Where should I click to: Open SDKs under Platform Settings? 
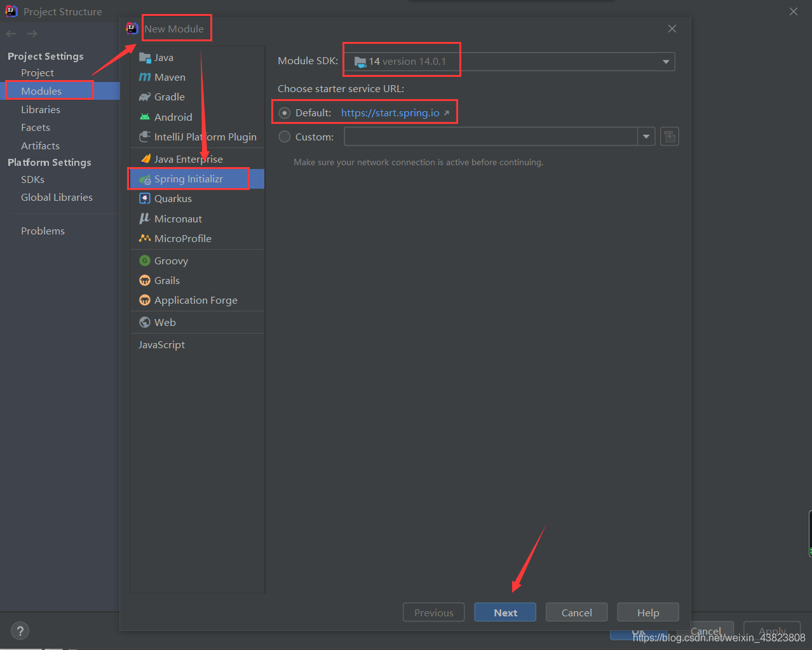(32, 180)
